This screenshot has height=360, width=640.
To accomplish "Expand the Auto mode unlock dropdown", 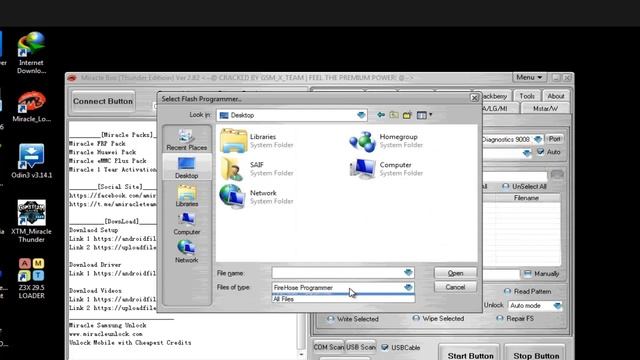I will tap(557, 306).
